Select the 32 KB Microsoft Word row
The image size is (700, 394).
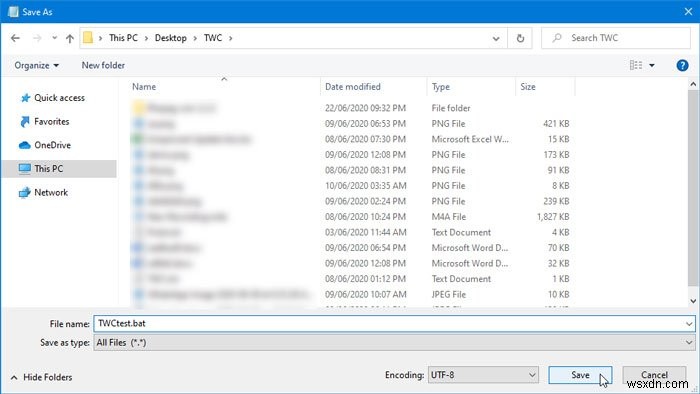[352, 263]
